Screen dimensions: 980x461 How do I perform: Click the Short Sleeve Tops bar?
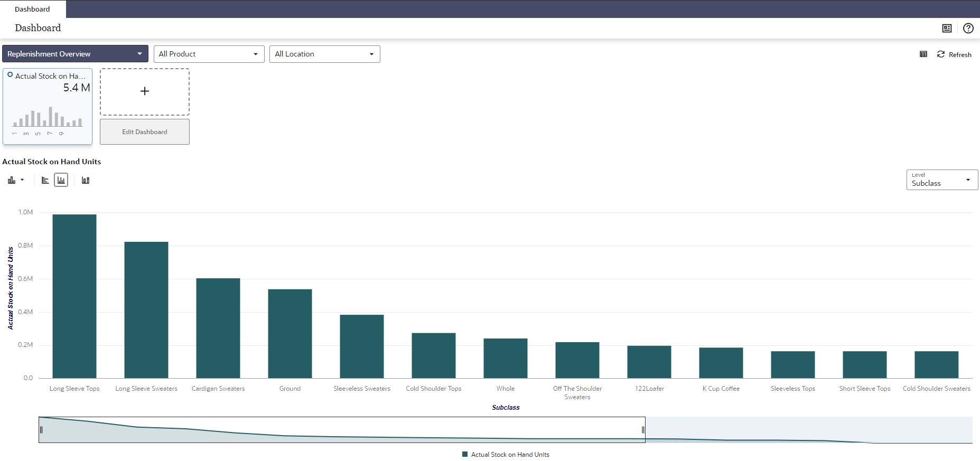pyautogui.click(x=865, y=365)
